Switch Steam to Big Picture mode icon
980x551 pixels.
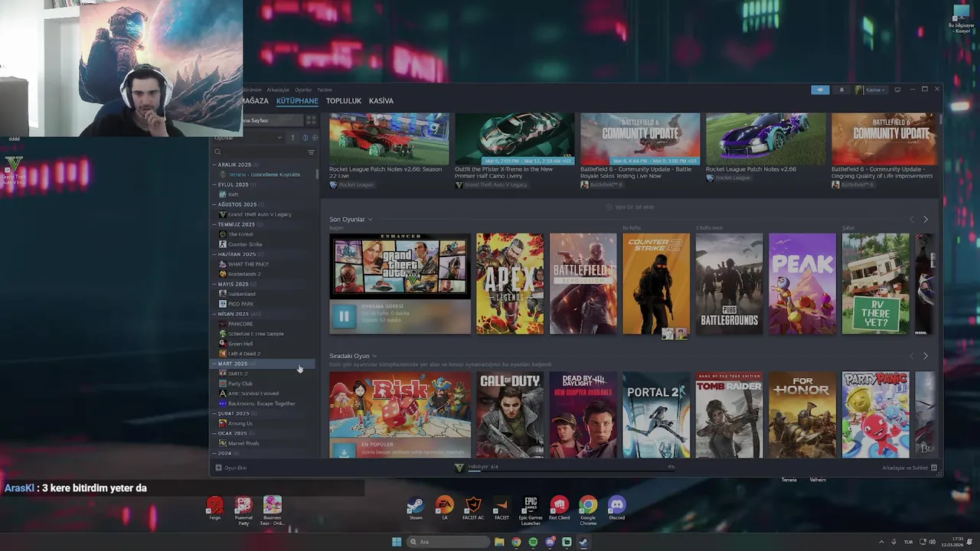(x=897, y=90)
